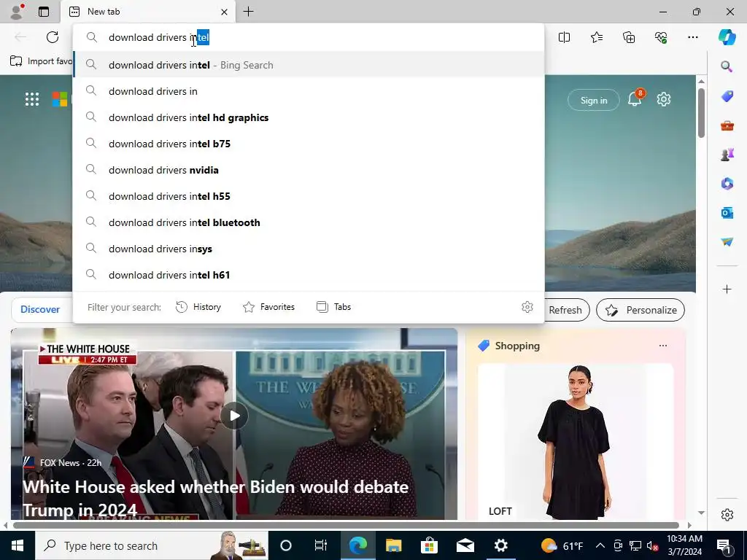Open the app launcher grid icon
The width and height of the screenshot is (747, 560).
click(32, 99)
